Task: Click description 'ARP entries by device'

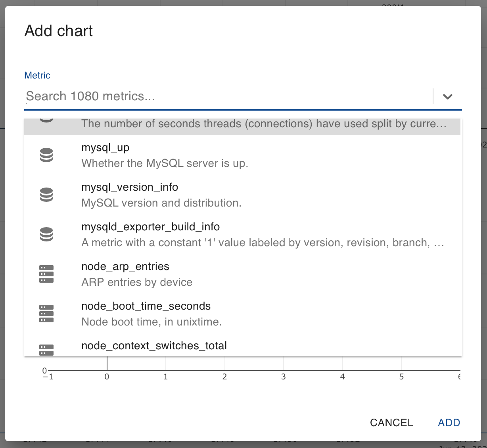Action: pos(137,282)
